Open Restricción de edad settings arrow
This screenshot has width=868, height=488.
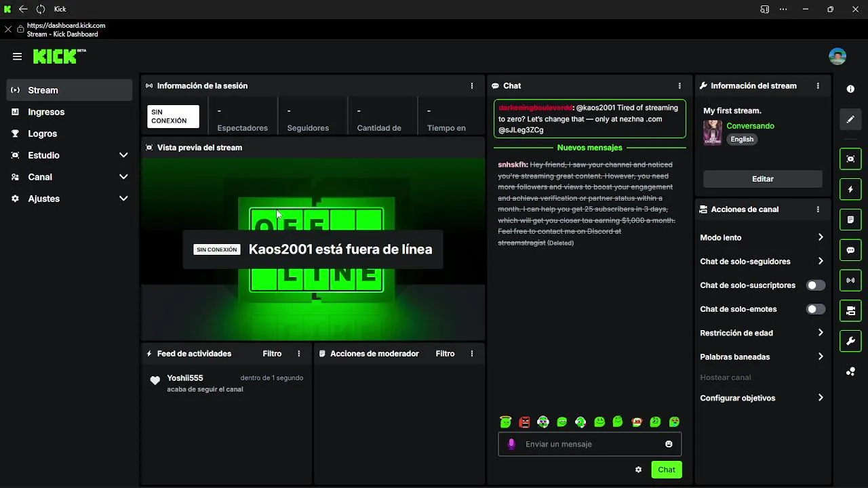point(821,333)
